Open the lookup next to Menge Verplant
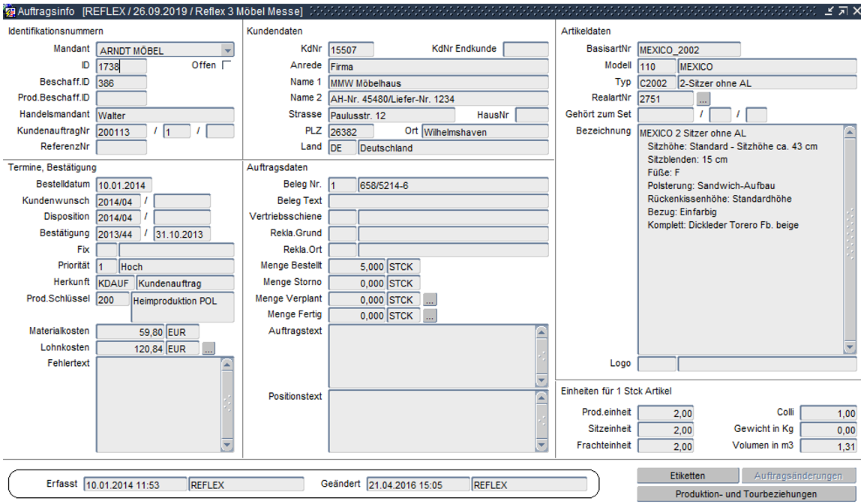Viewport: 861px width, 504px height. point(430,299)
